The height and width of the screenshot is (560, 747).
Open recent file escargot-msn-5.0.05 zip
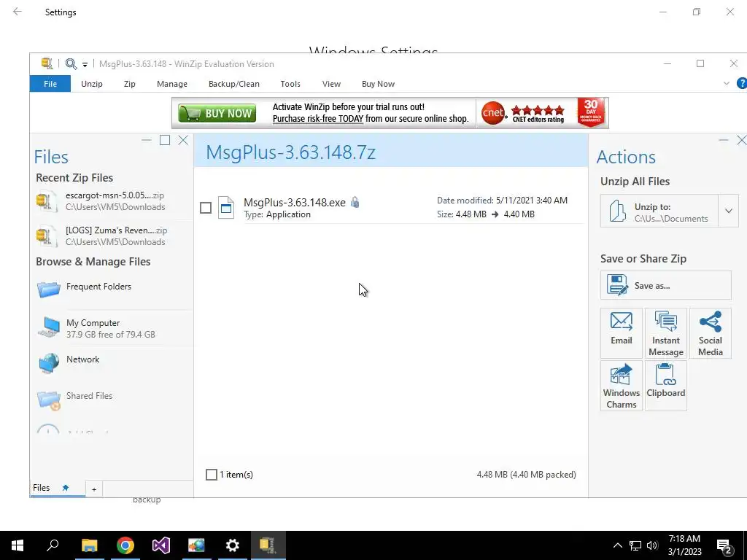point(113,201)
